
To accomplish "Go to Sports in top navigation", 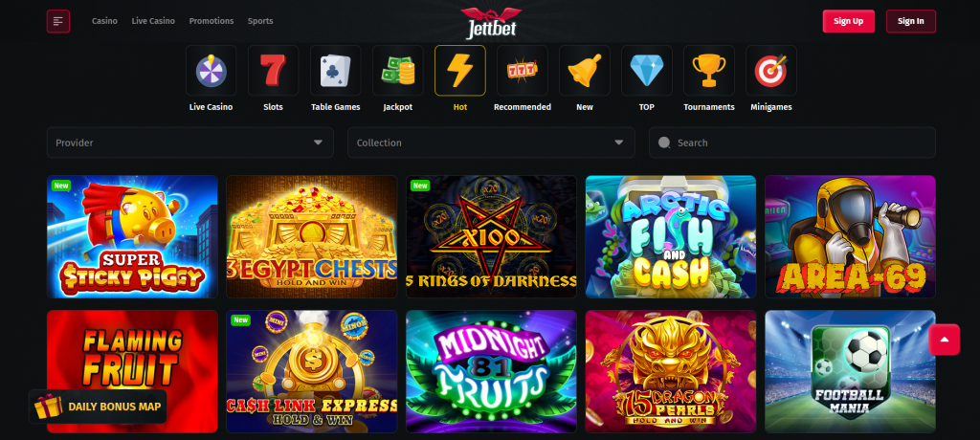I will point(260,21).
